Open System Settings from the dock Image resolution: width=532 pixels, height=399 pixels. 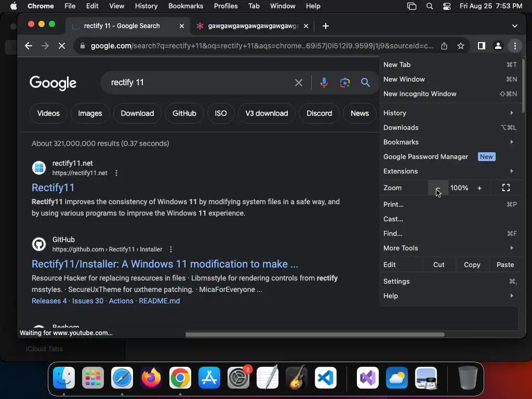[x=238, y=378]
